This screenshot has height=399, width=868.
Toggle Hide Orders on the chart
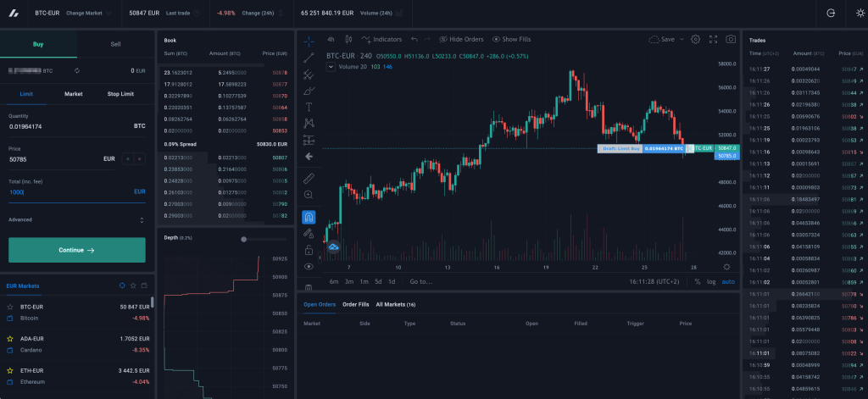coord(460,39)
